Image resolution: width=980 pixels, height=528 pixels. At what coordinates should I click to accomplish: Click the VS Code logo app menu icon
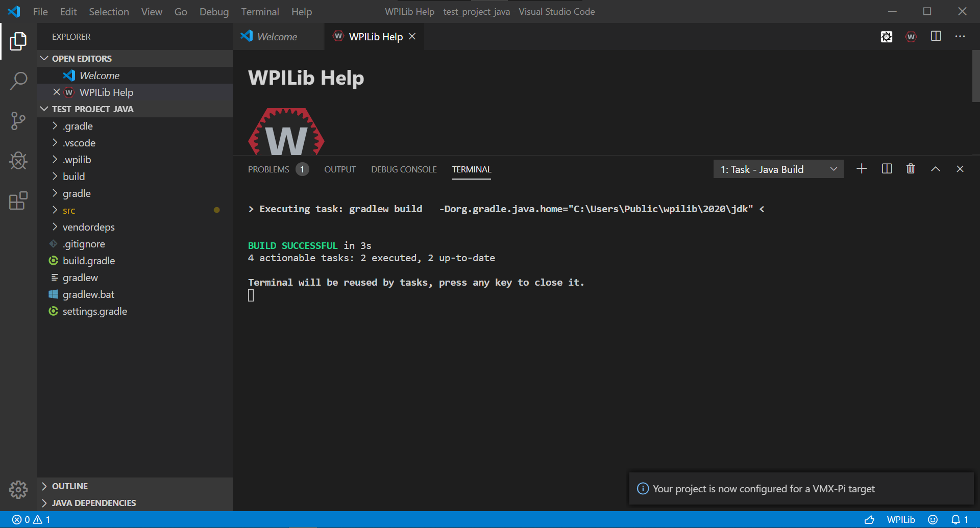pyautogui.click(x=14, y=11)
